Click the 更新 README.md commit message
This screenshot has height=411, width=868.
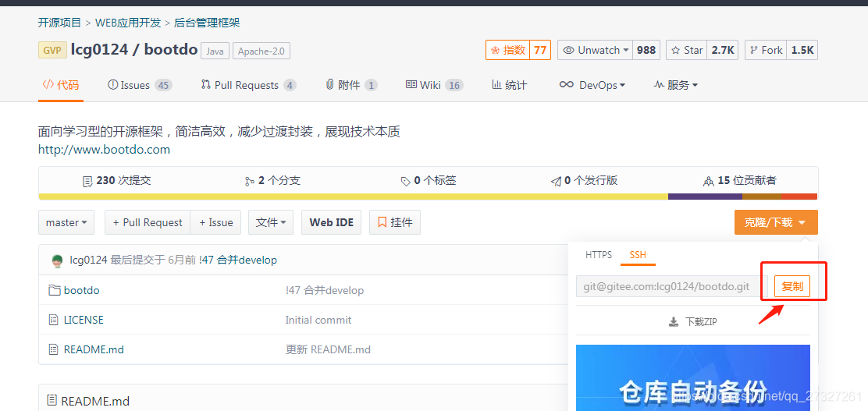pos(328,349)
